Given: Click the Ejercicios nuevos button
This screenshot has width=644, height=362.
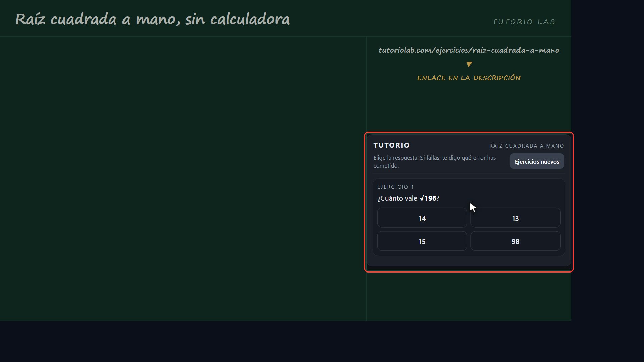Looking at the screenshot, I should pyautogui.click(x=537, y=161).
